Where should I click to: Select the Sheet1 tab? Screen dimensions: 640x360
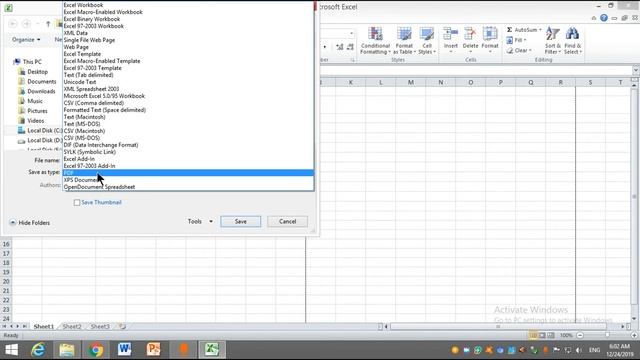[x=44, y=327]
